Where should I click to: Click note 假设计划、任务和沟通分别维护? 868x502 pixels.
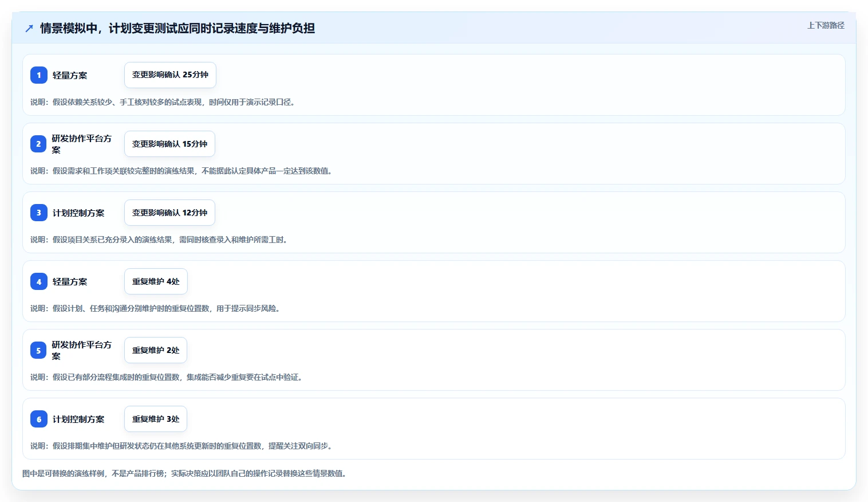point(156,308)
